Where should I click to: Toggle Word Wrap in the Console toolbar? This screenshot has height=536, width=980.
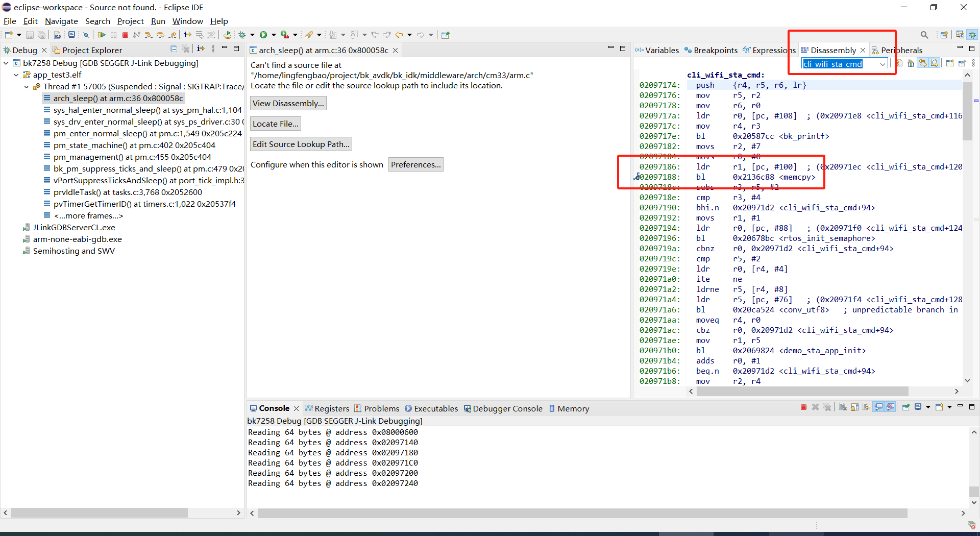click(867, 407)
